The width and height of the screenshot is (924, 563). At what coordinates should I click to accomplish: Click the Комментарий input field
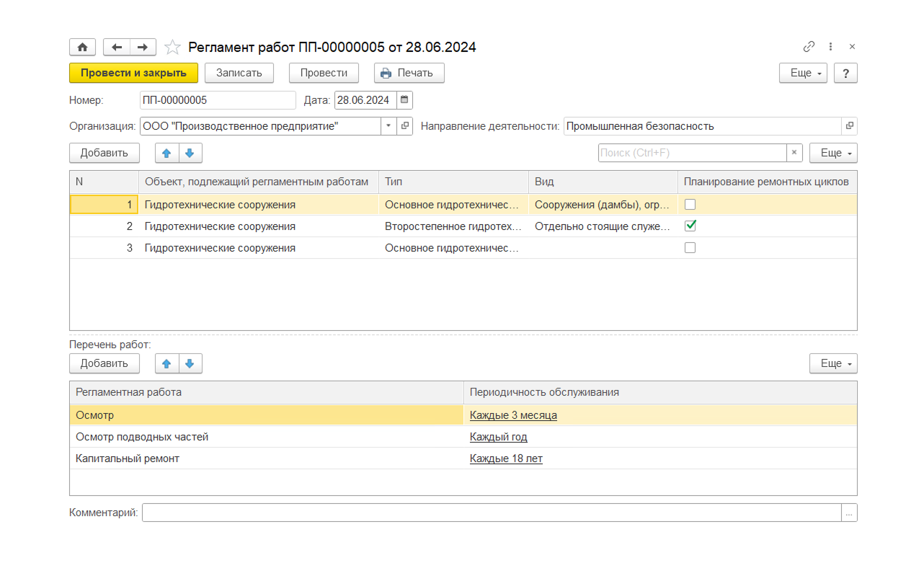pos(492,513)
